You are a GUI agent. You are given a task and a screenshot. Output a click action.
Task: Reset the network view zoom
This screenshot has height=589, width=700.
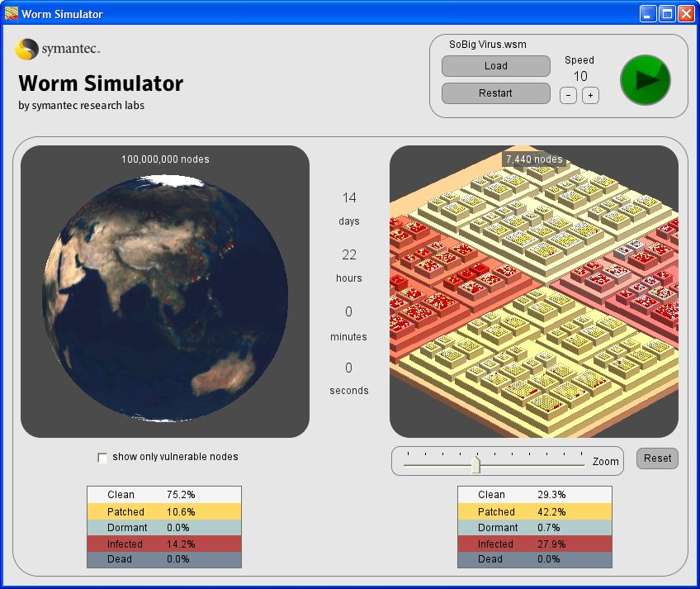click(x=657, y=458)
